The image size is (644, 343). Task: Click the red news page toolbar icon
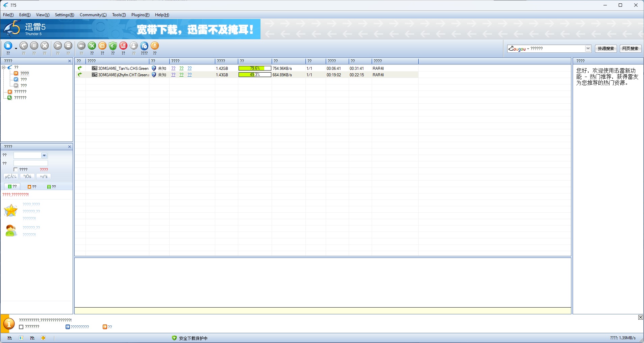pos(123,46)
